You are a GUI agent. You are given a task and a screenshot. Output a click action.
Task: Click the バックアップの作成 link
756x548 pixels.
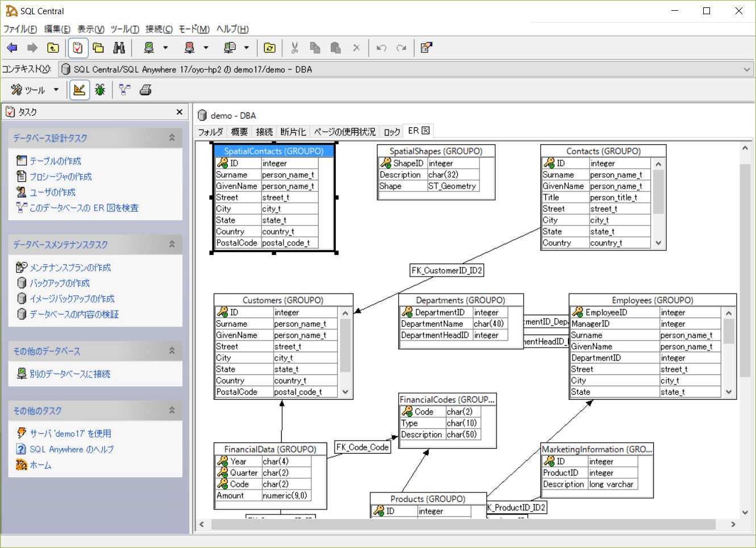pyautogui.click(x=60, y=283)
